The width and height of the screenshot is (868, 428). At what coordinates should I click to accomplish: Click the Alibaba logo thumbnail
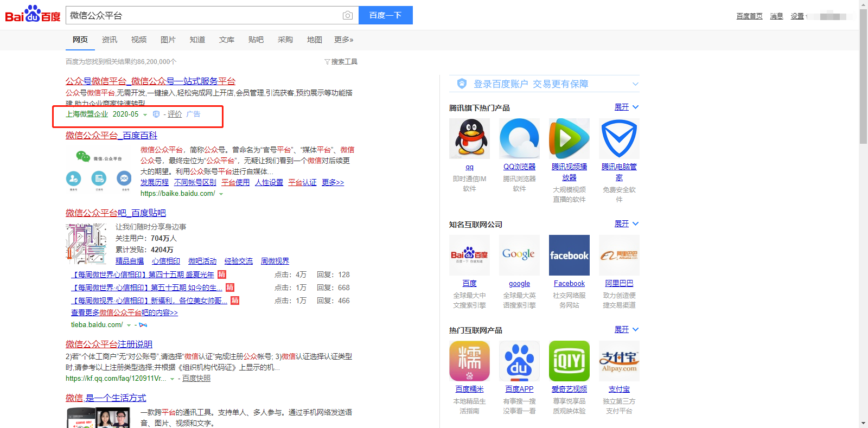(619, 255)
